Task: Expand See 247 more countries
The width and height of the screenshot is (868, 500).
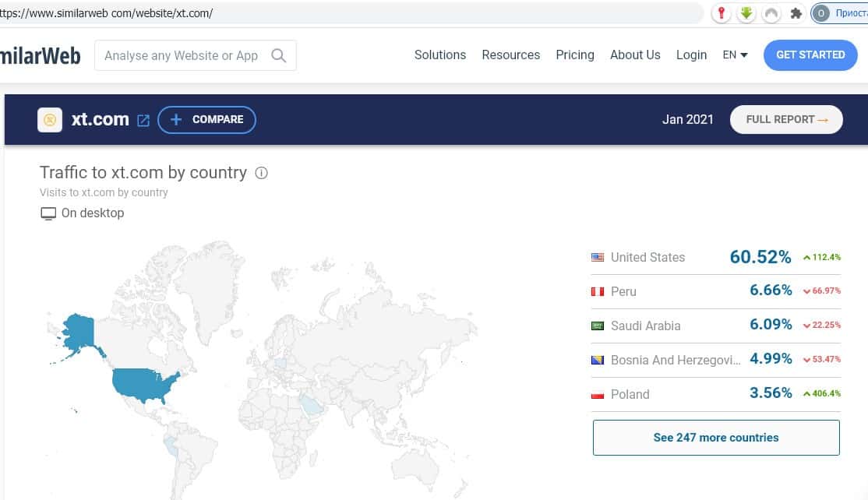Action: (x=715, y=438)
